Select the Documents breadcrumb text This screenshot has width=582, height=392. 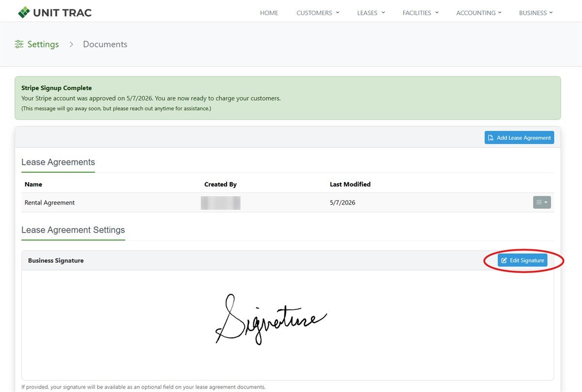[105, 45]
